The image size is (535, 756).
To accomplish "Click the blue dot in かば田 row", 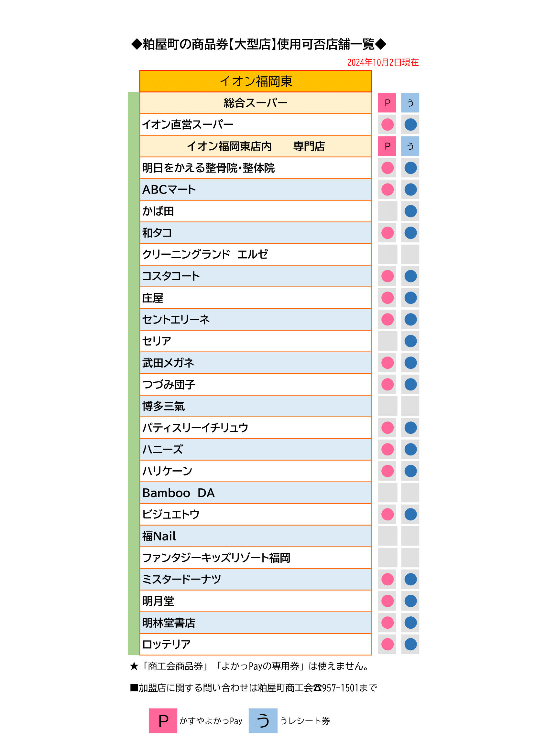I will [x=410, y=211].
